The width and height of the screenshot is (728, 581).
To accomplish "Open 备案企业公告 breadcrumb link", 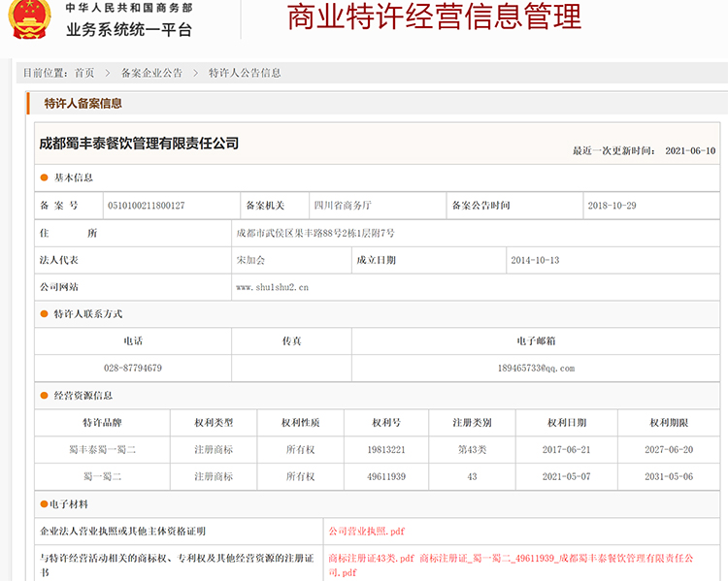I will (x=151, y=73).
